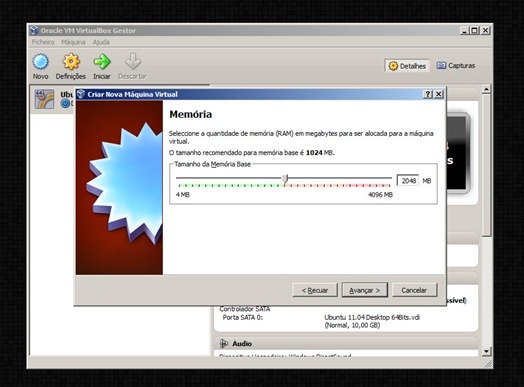524x387 pixels.
Task: Click the VirtualBox title bar icon
Action: point(33,30)
